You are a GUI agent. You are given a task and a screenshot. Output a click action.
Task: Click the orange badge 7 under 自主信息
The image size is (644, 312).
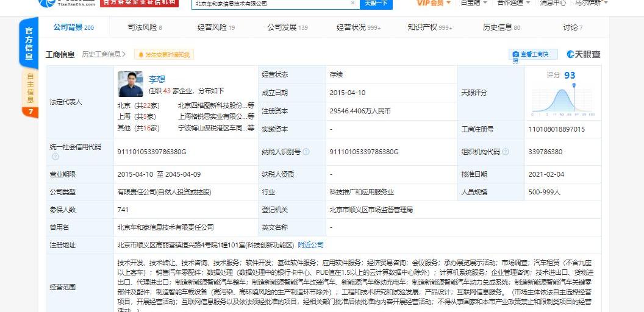coord(30,112)
